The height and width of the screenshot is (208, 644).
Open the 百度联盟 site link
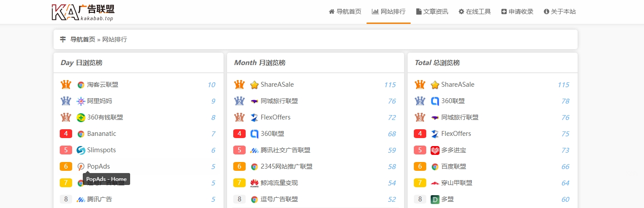coord(454,166)
